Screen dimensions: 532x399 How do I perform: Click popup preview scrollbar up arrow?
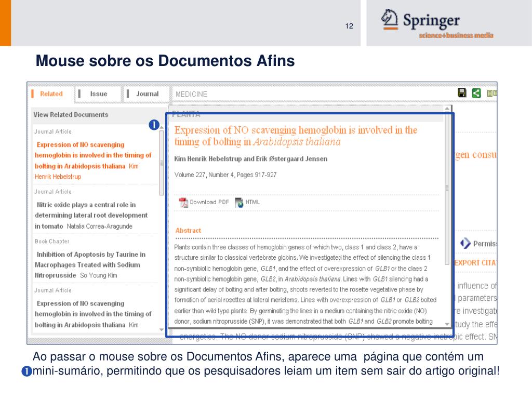[x=447, y=109]
